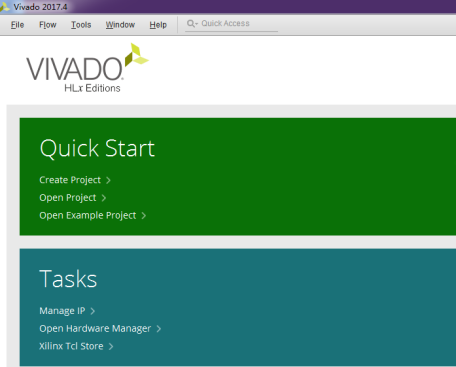Select the Open Project link
Viewport: 456px width, 367px height.
pyautogui.click(x=68, y=198)
